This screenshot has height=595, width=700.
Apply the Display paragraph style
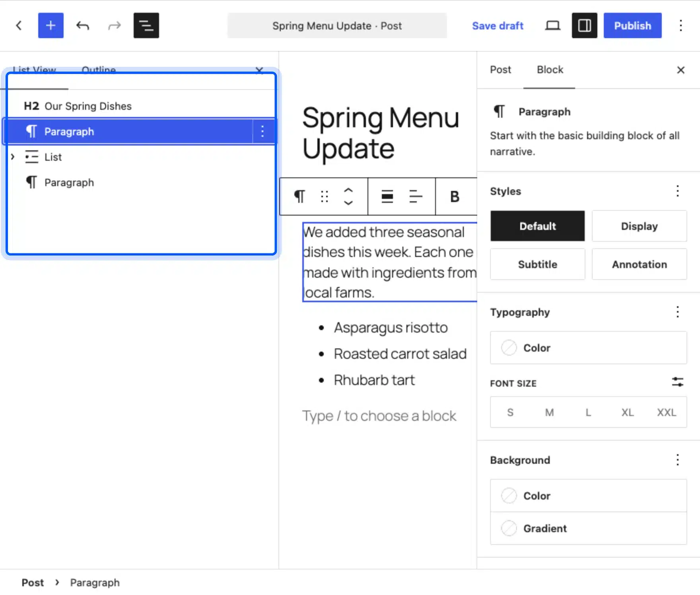pos(639,226)
